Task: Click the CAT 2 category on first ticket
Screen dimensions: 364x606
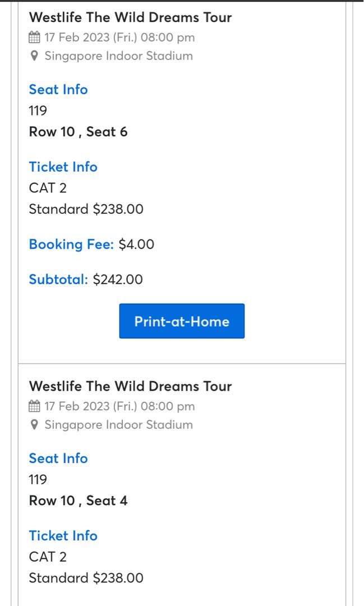Action: click(47, 188)
